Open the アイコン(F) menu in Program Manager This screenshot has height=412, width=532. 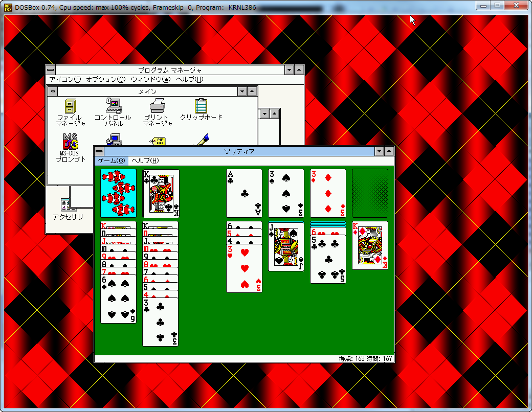pos(65,79)
